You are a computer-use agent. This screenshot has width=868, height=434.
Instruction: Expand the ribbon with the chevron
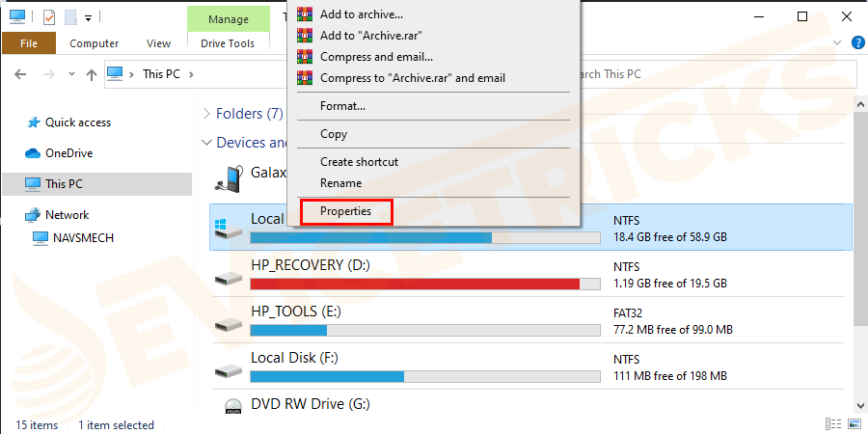pos(836,43)
